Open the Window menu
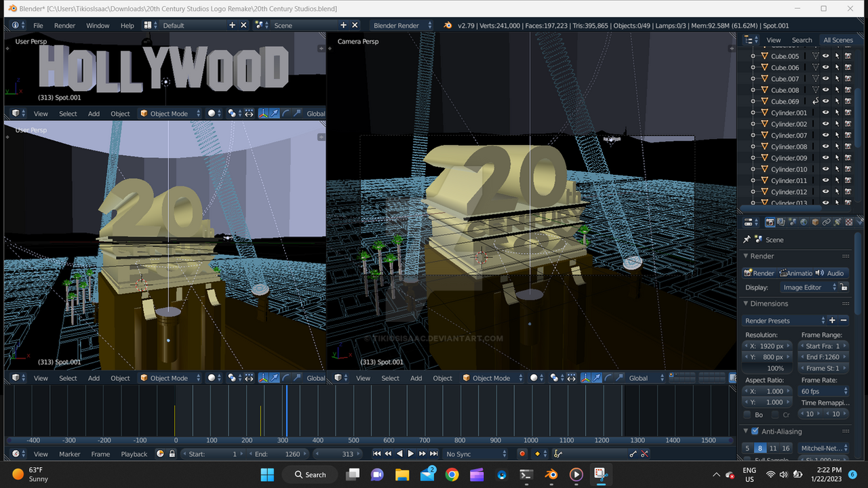Image resolution: width=868 pixels, height=488 pixels. click(x=98, y=25)
